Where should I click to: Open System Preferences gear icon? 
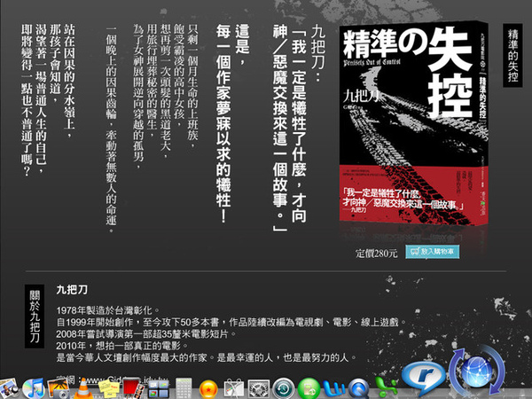coord(259,389)
